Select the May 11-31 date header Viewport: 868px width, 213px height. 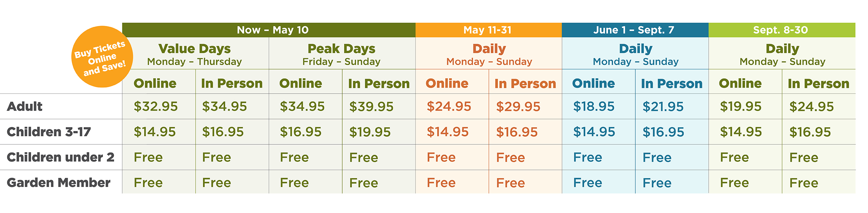(x=488, y=30)
